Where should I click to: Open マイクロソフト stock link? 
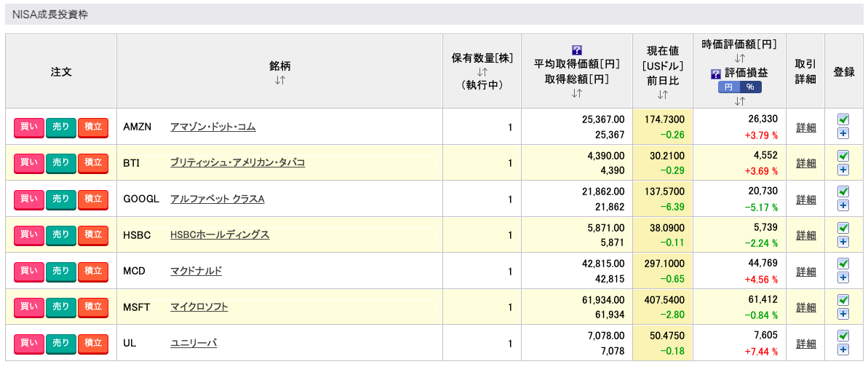[199, 307]
